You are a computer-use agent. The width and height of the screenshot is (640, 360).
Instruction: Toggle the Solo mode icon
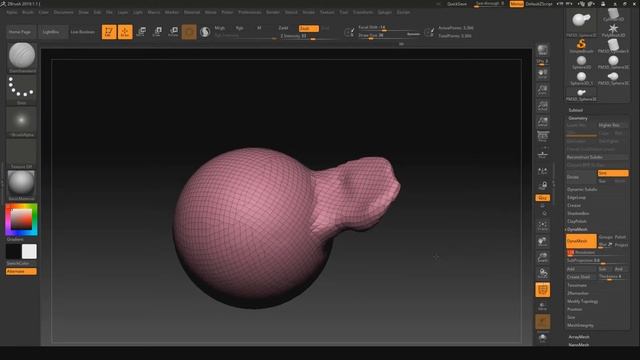[x=542, y=338]
